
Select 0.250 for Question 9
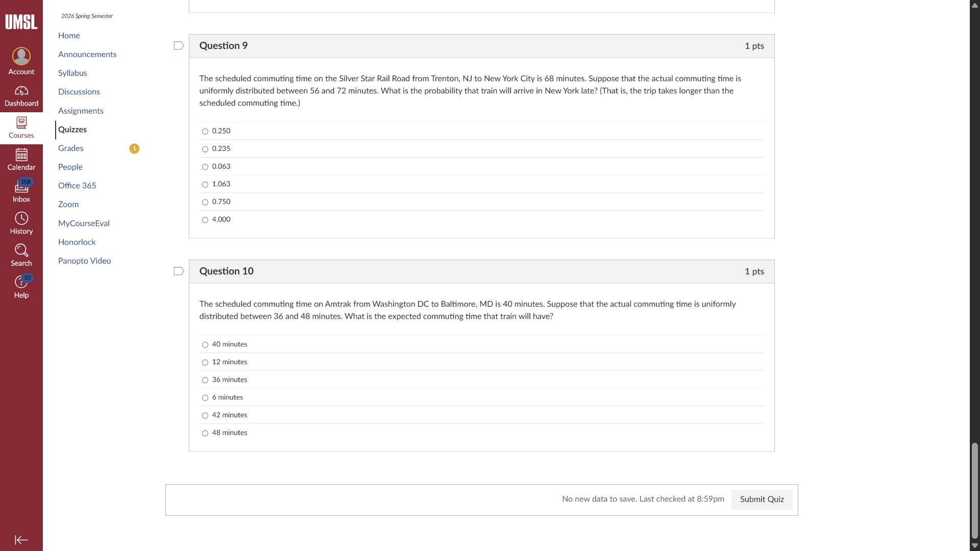[x=205, y=132]
